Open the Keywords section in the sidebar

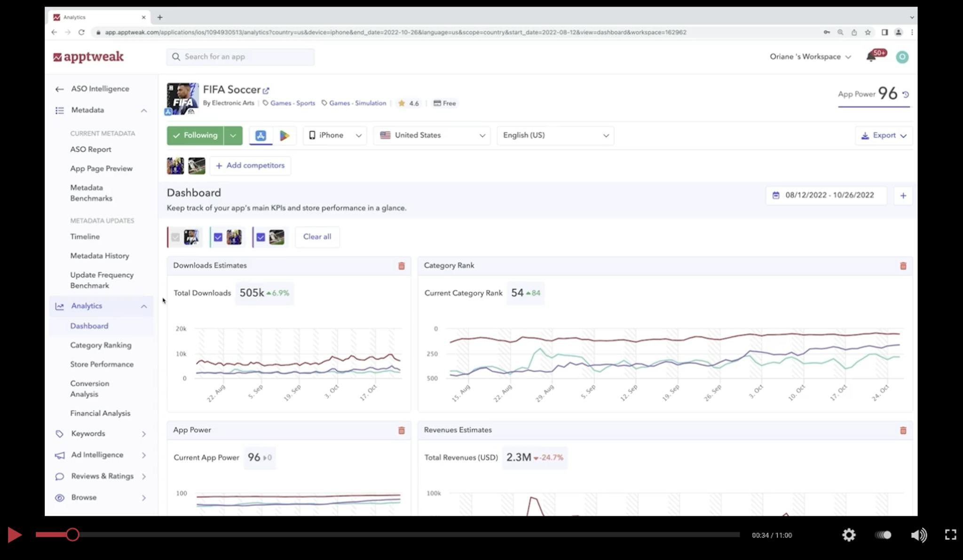87,433
